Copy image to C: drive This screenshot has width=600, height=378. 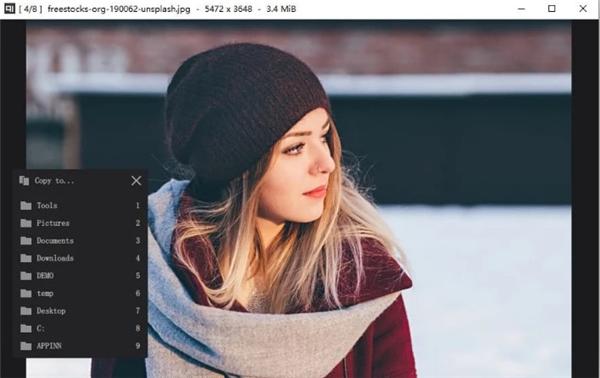80,328
